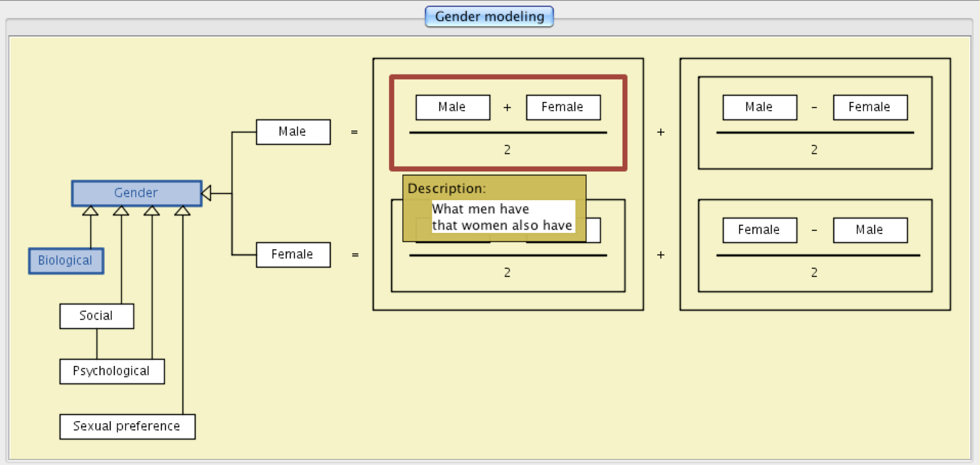The height and width of the screenshot is (465, 980).
Task: Click the inheritance triangle above Sexual preference line
Action: [x=182, y=211]
